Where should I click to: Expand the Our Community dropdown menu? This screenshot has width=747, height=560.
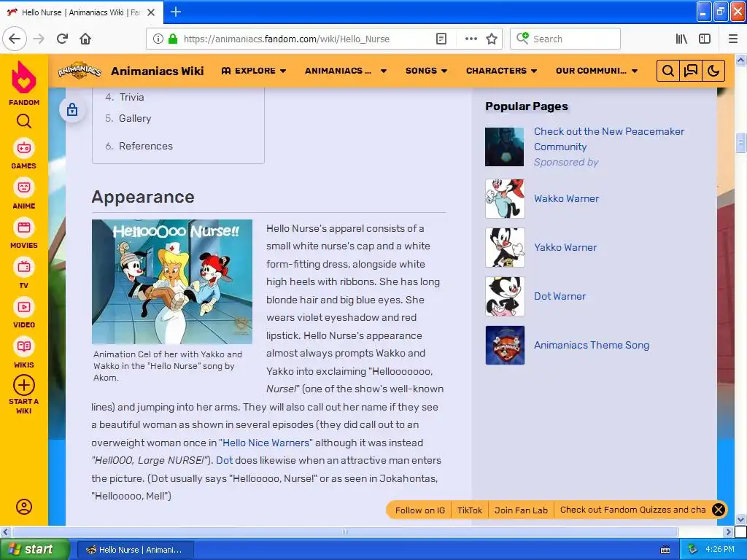pyautogui.click(x=597, y=71)
